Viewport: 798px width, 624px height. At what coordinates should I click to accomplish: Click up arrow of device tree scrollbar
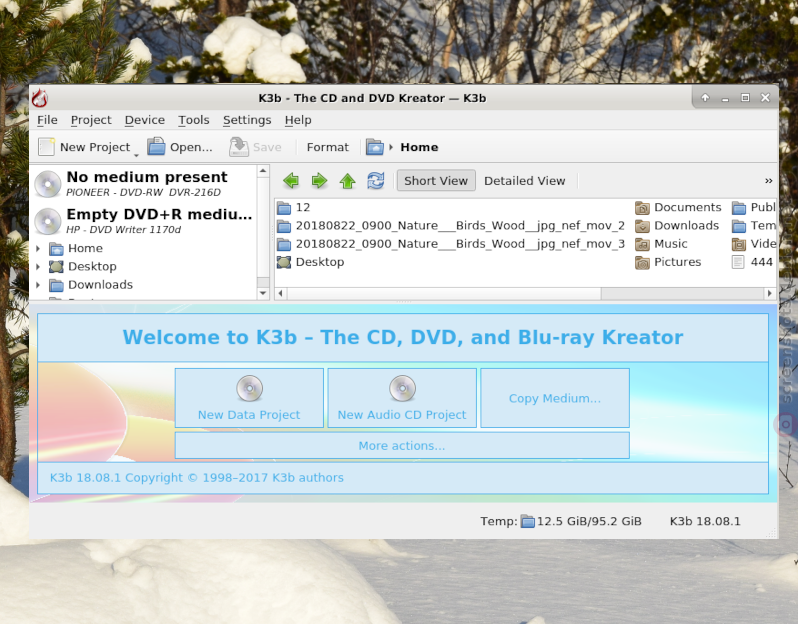click(263, 171)
